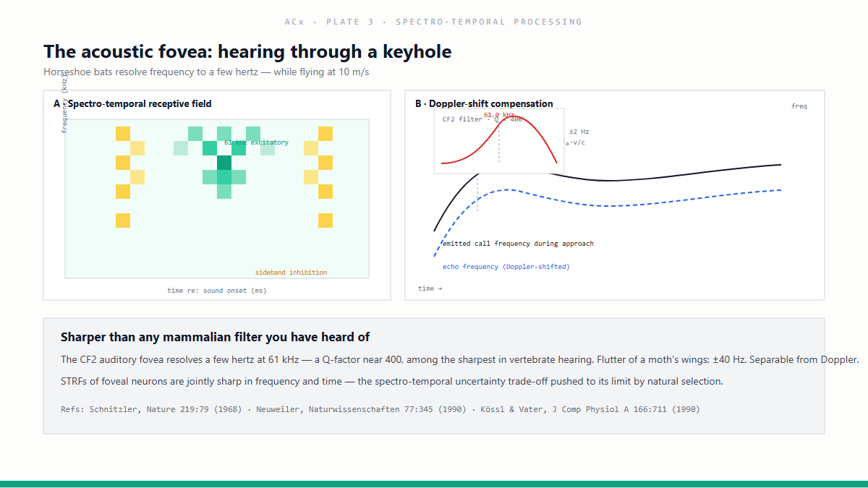
Task: Click the subtitle starting 'Horseshoe bats resolve frequency'
Action: pyautogui.click(x=206, y=72)
